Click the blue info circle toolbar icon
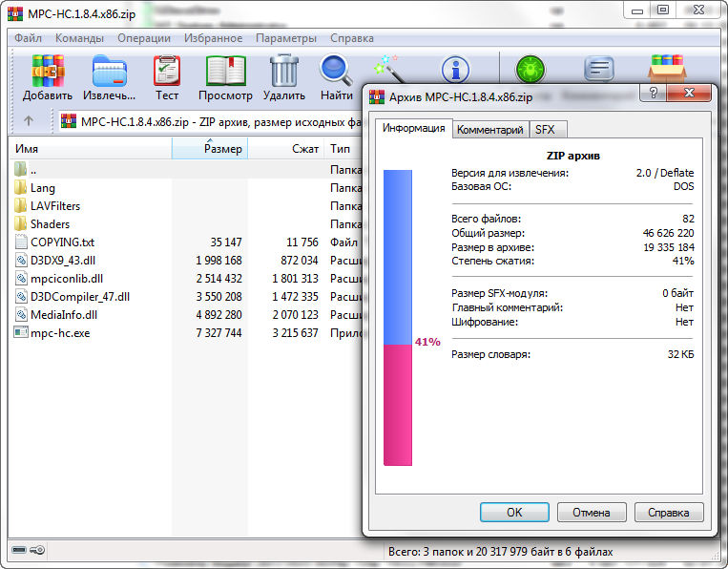This screenshot has width=728, height=569. pyautogui.click(x=455, y=70)
